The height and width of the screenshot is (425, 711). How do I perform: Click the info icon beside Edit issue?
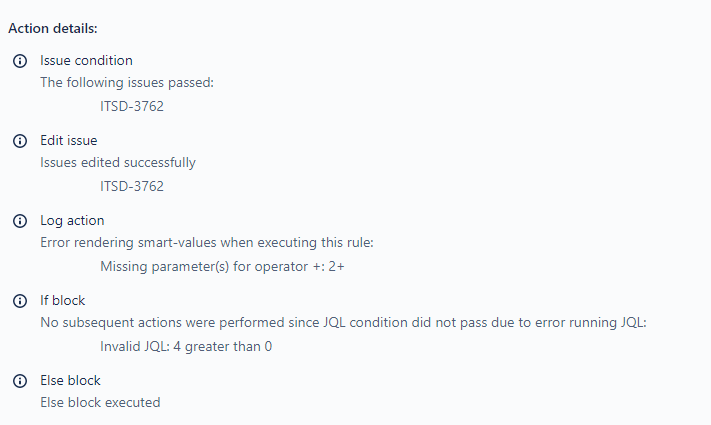[20, 141]
